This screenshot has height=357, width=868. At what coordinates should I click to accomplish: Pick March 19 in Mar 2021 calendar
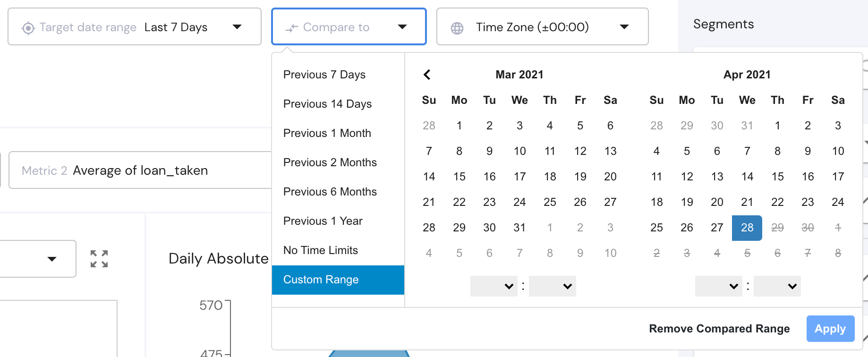pos(580,177)
